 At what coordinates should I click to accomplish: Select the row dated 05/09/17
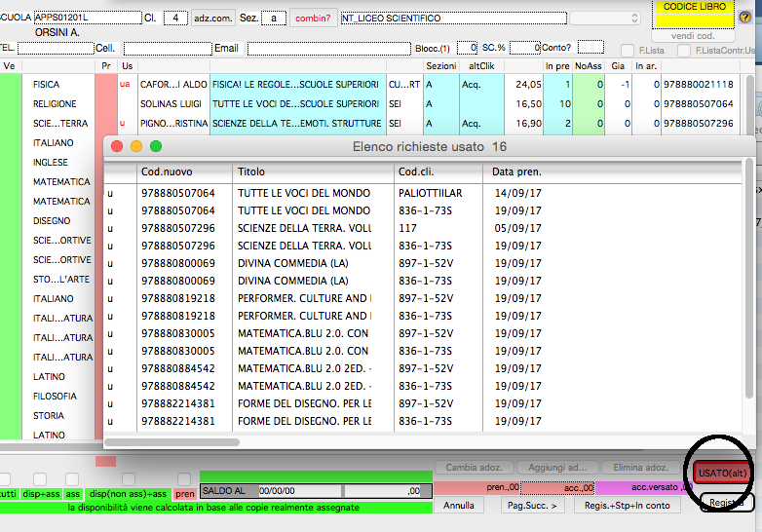click(x=423, y=228)
